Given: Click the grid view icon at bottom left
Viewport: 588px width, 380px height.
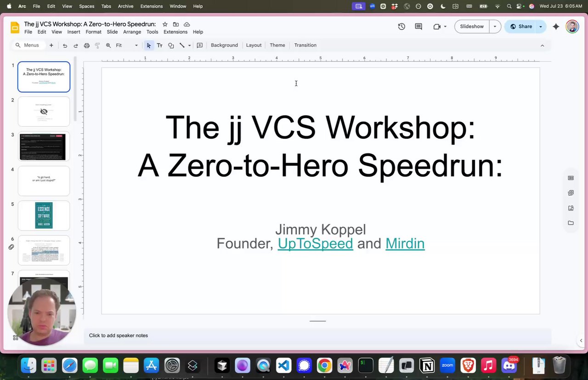Looking at the screenshot, I should 15,338.
